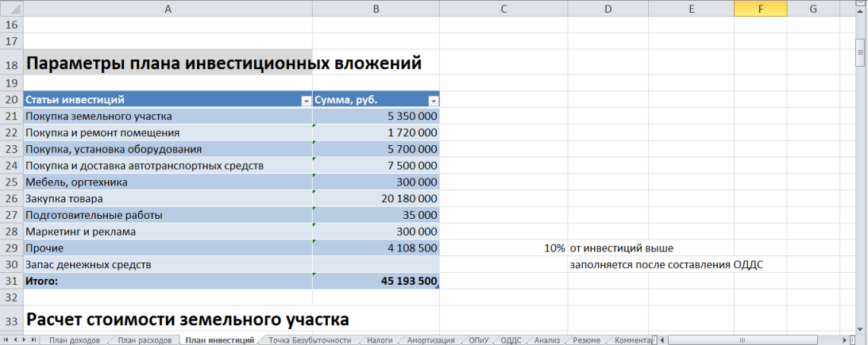Viewport: 868px width, 345px height.
Task: Click previous sheet navigation arrow
Action: 15,339
